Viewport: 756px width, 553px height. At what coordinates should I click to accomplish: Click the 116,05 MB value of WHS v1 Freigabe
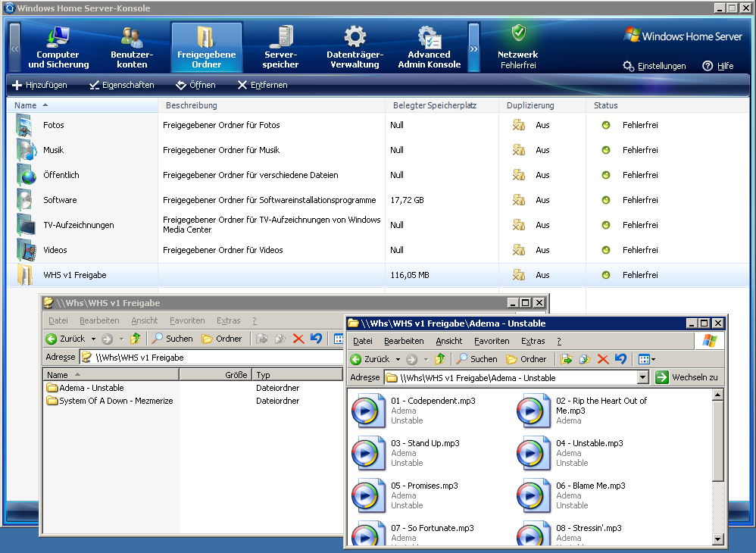pos(410,275)
